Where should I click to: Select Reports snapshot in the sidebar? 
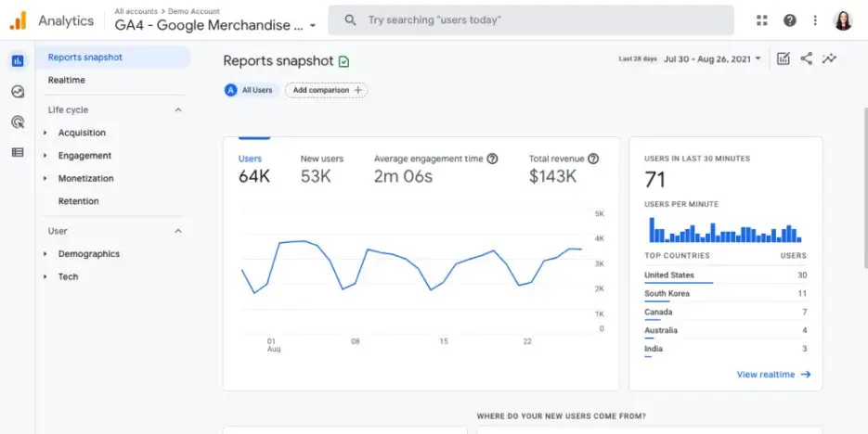tap(113, 57)
